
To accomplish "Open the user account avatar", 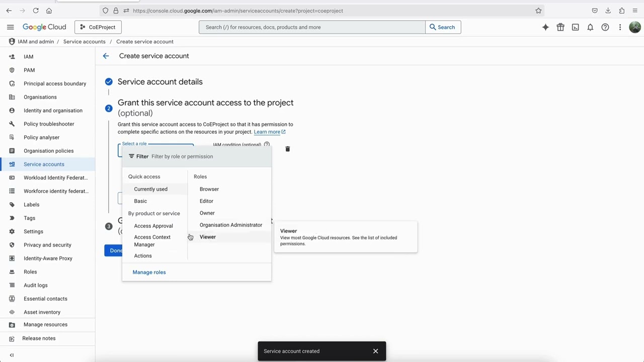I will coord(635,27).
